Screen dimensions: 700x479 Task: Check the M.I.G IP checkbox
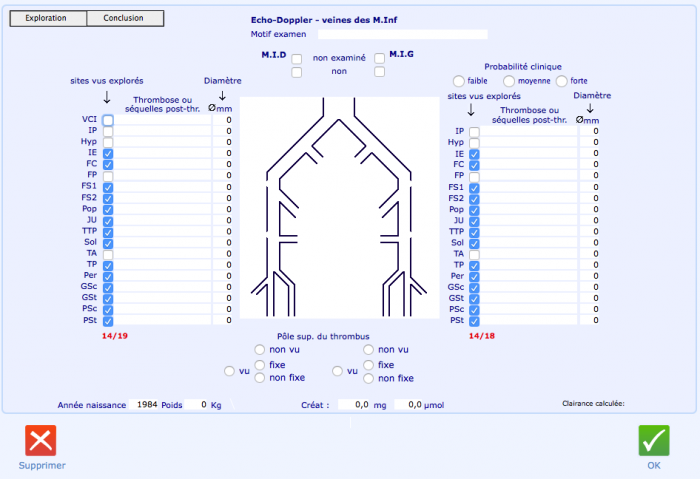474,132
